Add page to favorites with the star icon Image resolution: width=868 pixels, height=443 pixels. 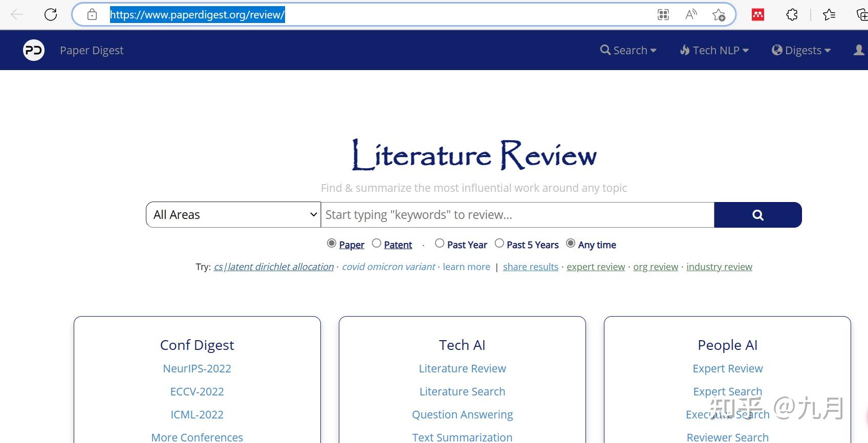click(x=719, y=15)
